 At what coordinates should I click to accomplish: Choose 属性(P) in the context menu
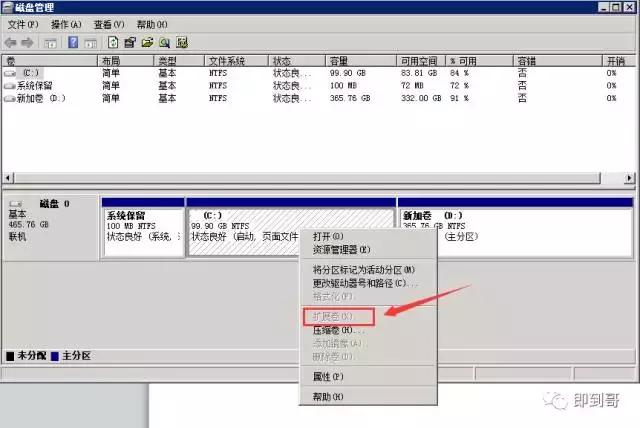pos(368,377)
